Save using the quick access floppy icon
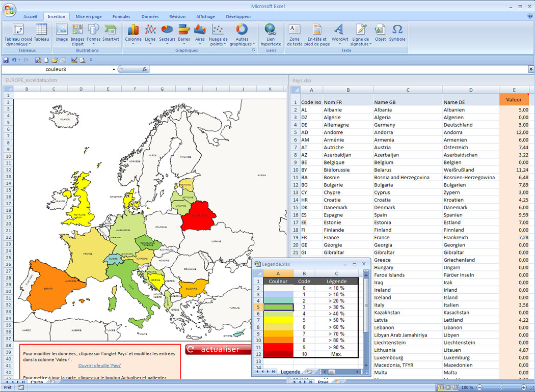The image size is (535, 392). [x=6, y=60]
